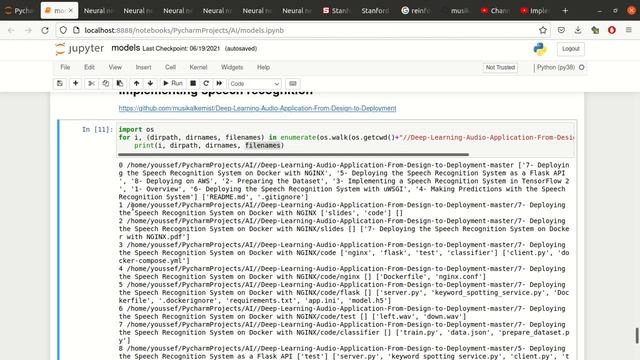Click the site shield tracking-protection icon

[x=63, y=30]
